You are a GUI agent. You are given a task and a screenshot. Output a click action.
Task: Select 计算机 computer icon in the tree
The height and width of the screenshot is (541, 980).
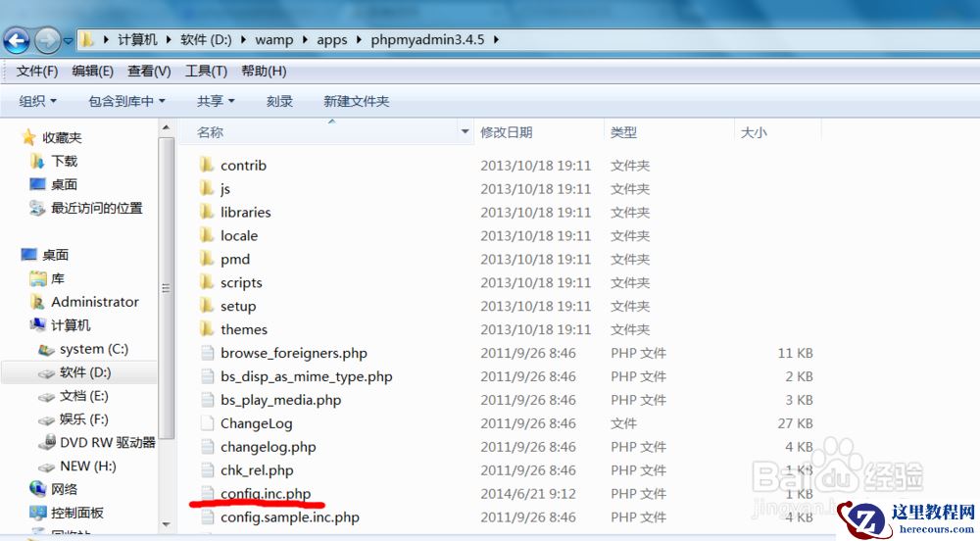tap(37, 324)
